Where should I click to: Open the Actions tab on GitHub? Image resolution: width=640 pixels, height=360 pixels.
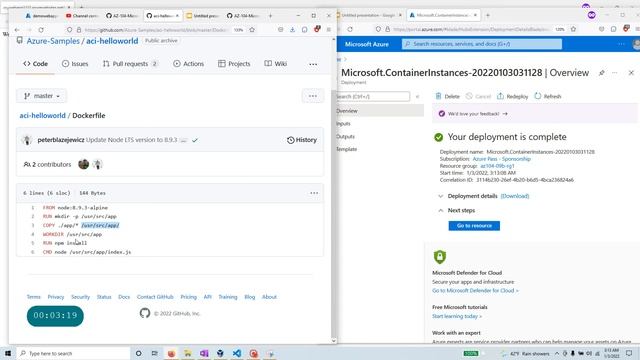coord(189,64)
